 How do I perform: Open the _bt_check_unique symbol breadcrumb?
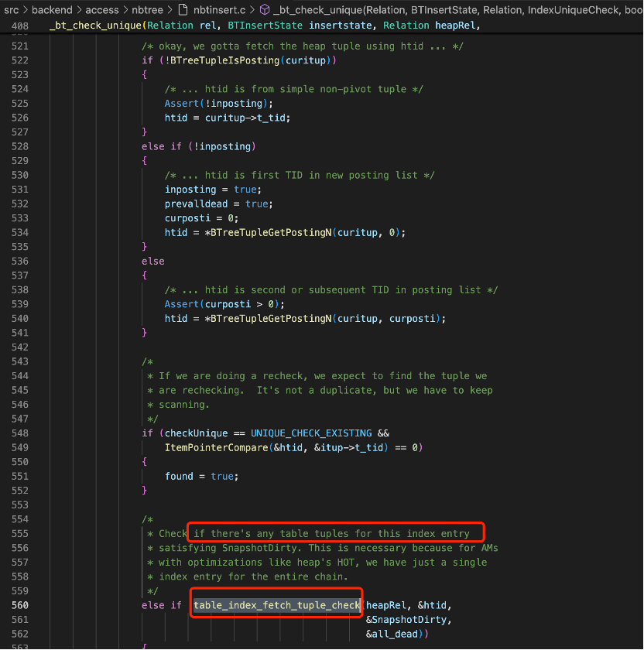(457, 9)
